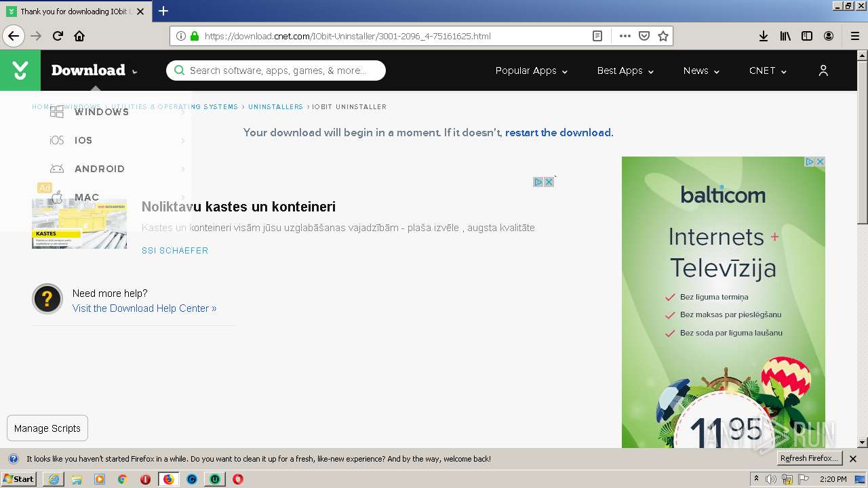Viewport: 868px width, 488px height.
Task: Expand the Download dropdown arrow
Action: 134,72
